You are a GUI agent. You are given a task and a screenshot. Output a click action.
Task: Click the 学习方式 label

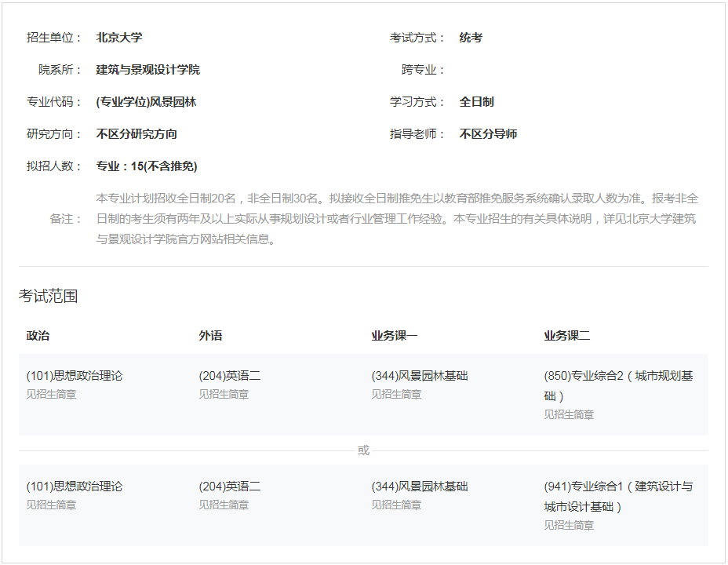tap(417, 102)
